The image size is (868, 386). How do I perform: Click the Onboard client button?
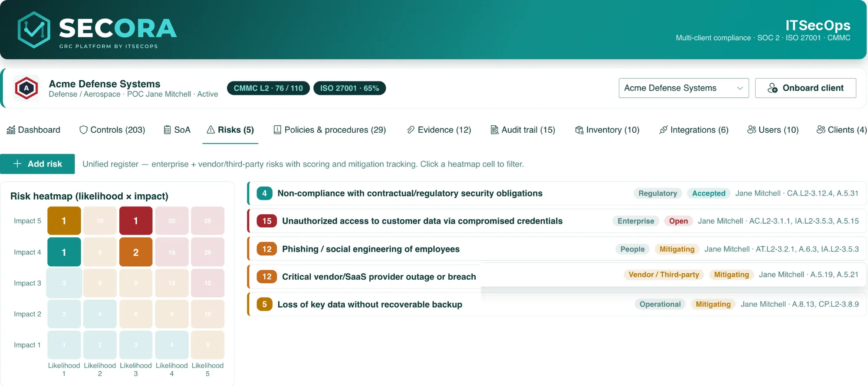pos(806,88)
